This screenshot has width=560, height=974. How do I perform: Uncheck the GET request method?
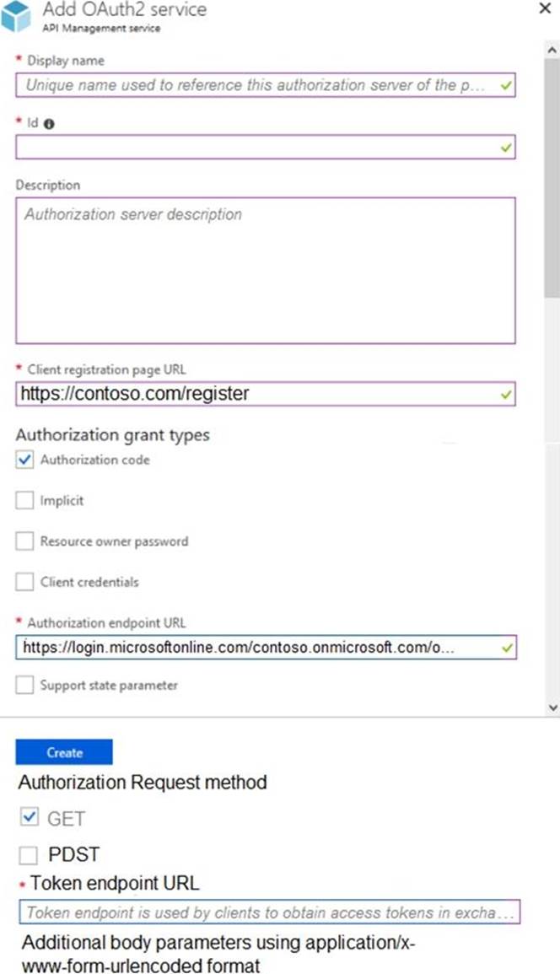[x=30, y=817]
